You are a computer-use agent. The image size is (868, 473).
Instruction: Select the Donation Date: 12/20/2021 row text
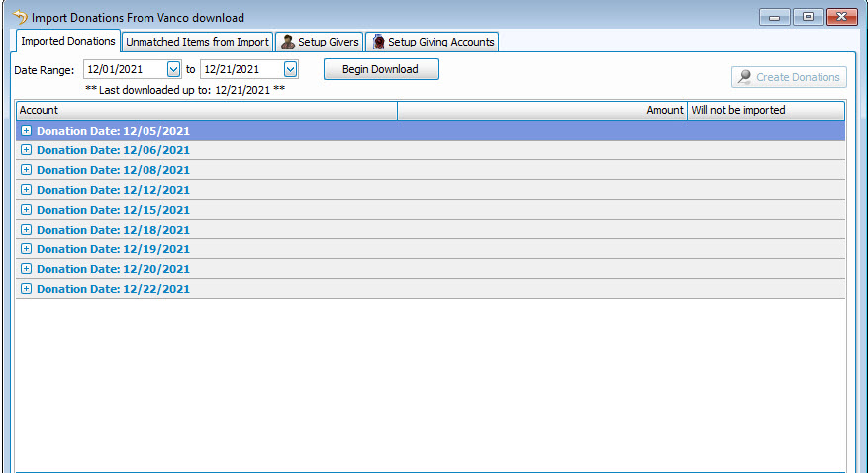click(x=113, y=269)
